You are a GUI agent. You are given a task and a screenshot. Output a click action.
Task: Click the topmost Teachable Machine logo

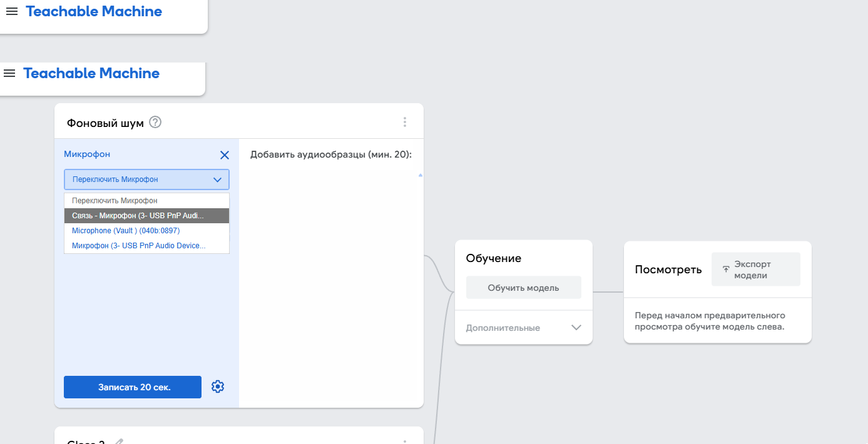[x=94, y=12]
